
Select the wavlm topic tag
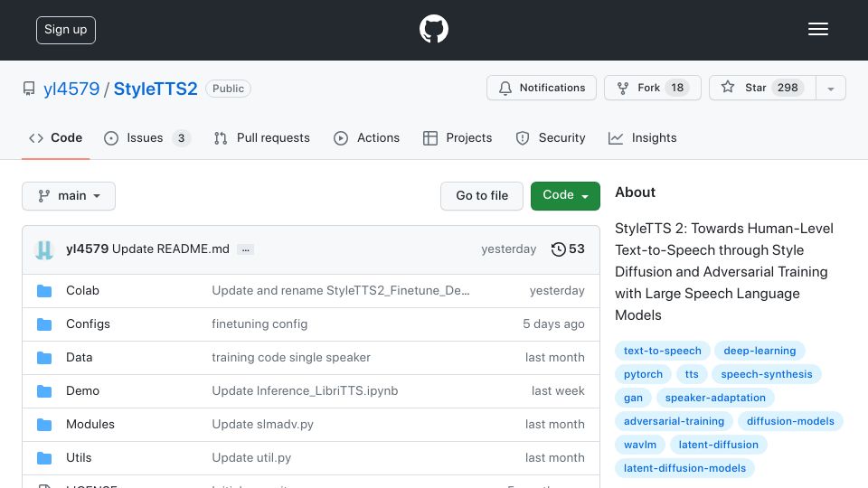click(x=640, y=445)
